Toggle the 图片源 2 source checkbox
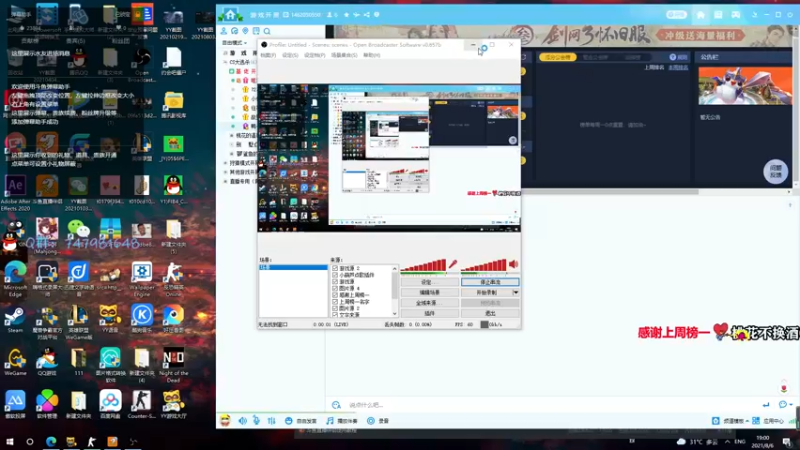Image resolution: width=800 pixels, height=450 pixels. point(335,308)
